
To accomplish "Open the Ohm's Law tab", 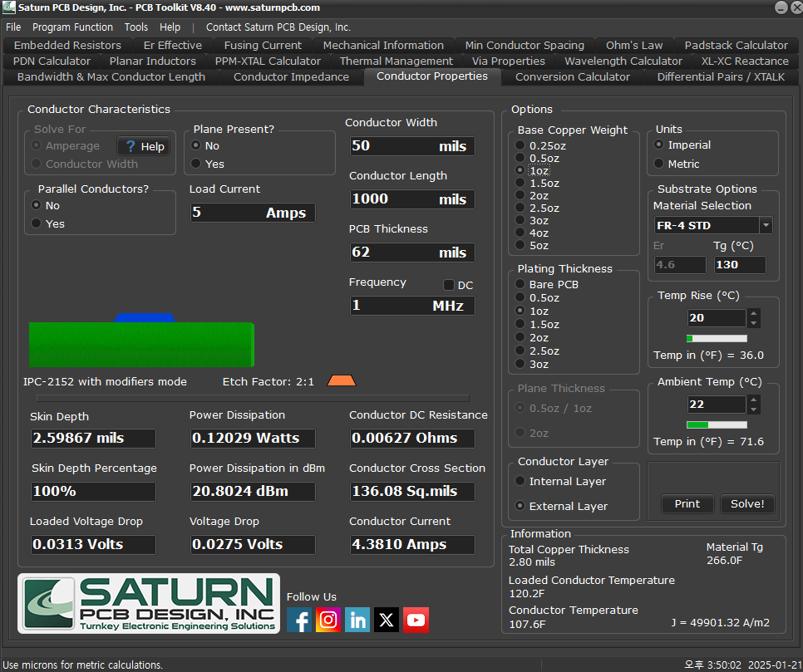I will click(634, 45).
